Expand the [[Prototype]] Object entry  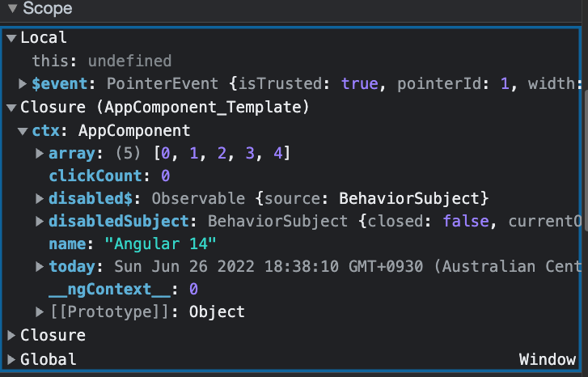(x=40, y=311)
